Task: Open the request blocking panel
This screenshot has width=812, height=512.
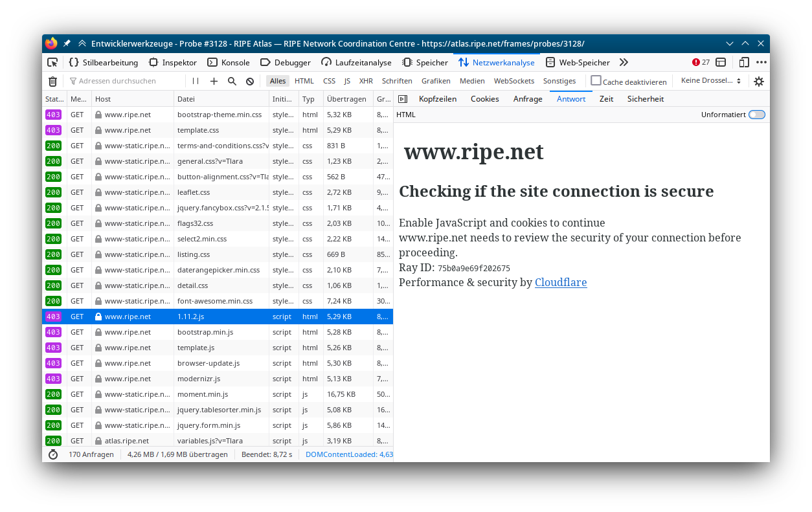Action: click(x=250, y=82)
